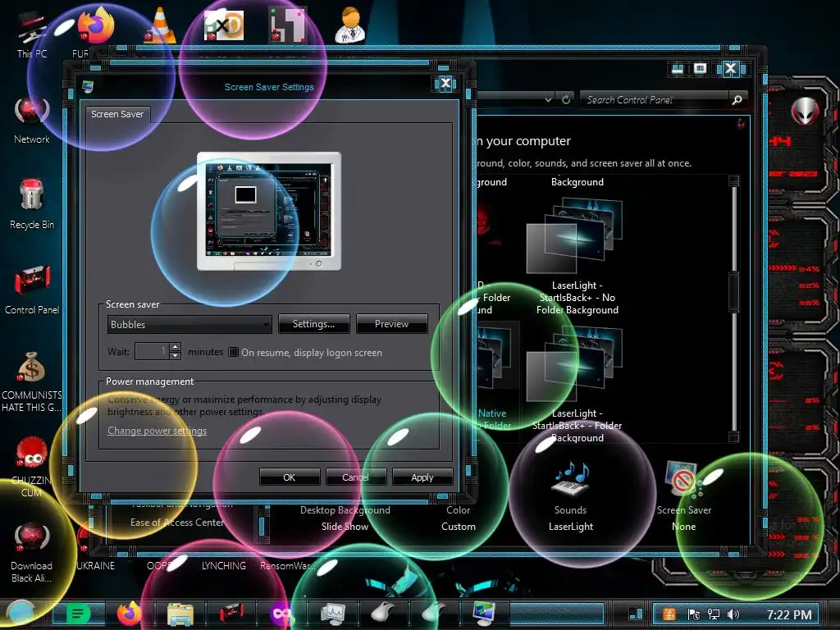Click the volume speaker tray icon
The height and width of the screenshot is (630, 840).
click(x=733, y=614)
